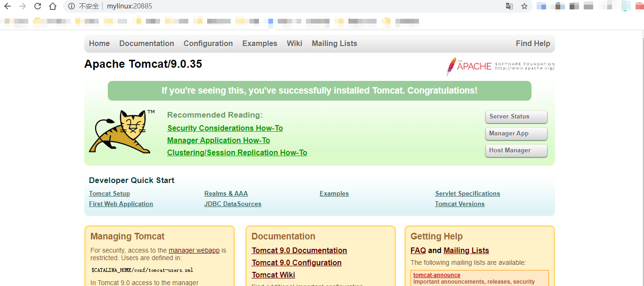The width and height of the screenshot is (644, 286).
Task: Open the Tomcat Wiki link
Action: coord(274,275)
